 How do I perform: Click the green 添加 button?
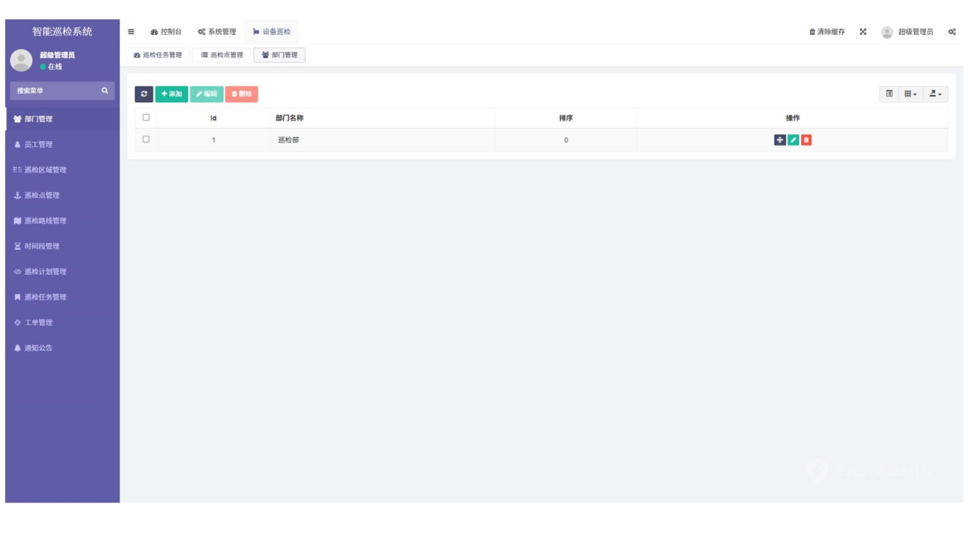point(171,94)
